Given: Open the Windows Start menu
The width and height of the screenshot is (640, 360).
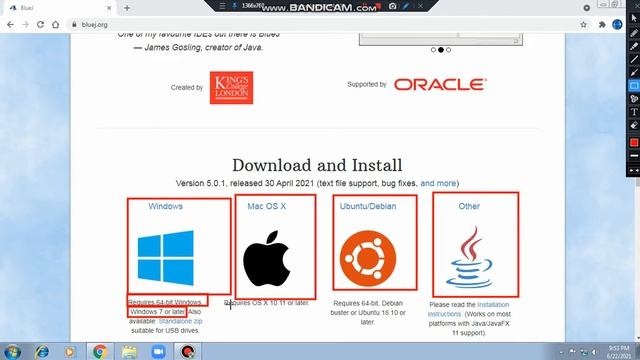Looking at the screenshot, I should tap(12, 352).
